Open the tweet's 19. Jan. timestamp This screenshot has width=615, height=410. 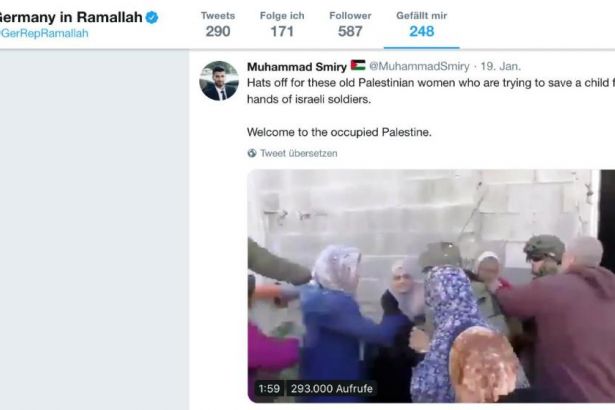coord(495,66)
